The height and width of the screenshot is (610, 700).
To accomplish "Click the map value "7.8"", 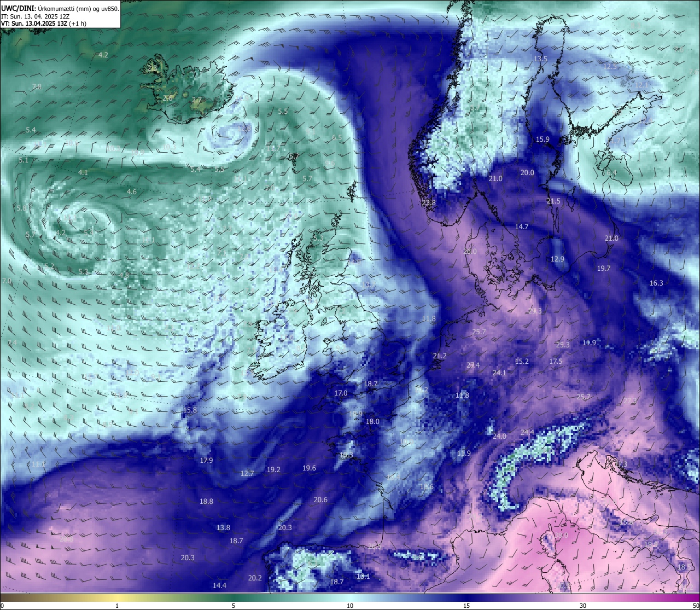I will (x=37, y=86).
